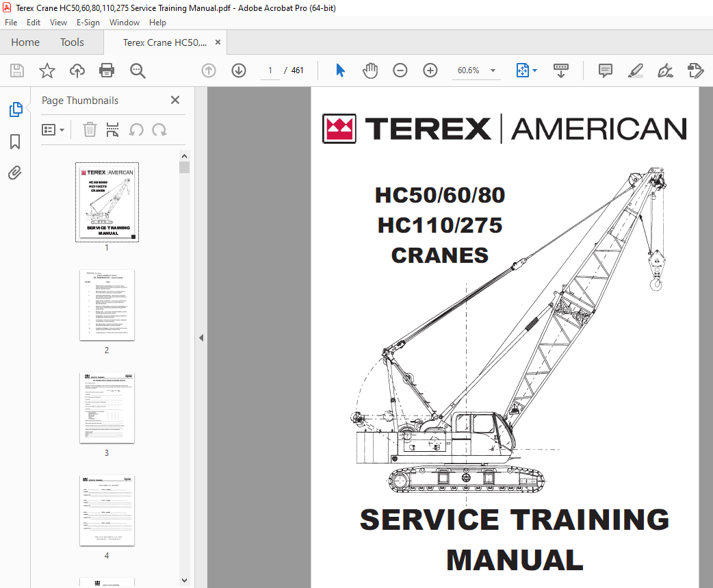Screen dimensions: 713x588
Task: Rotate page counterclockwise
Action: pos(136,130)
